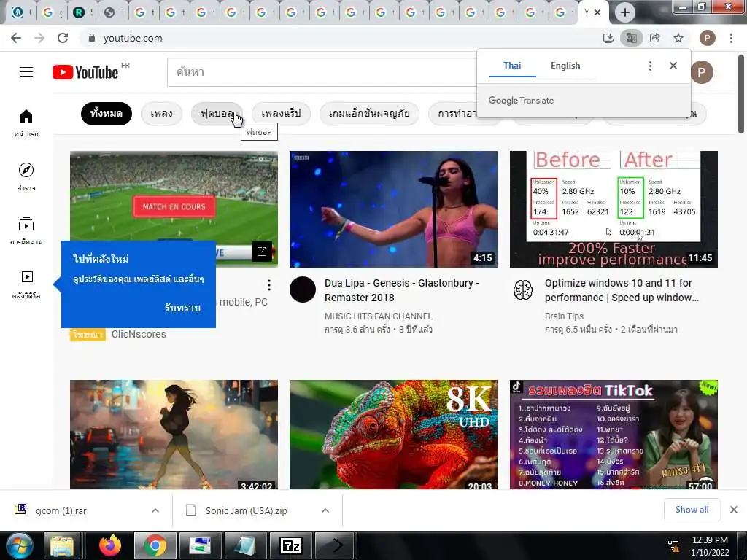The height and width of the screenshot is (560, 747).
Task: Open Subscriptions icon in sidebar
Action: click(x=26, y=230)
